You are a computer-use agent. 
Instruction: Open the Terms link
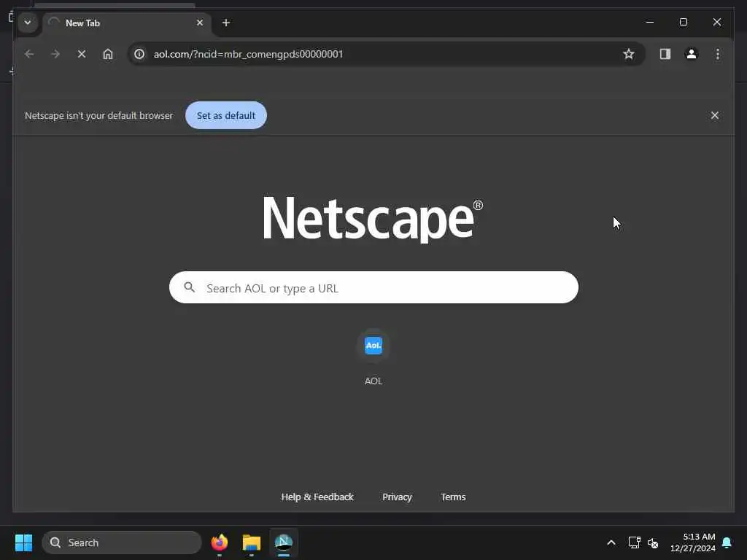[453, 497]
